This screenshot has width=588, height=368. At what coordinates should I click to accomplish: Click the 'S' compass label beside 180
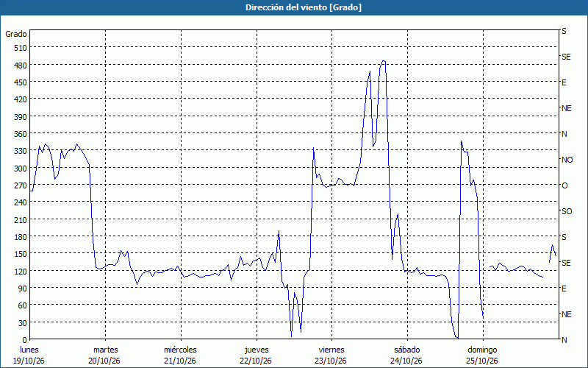pyautogui.click(x=564, y=237)
